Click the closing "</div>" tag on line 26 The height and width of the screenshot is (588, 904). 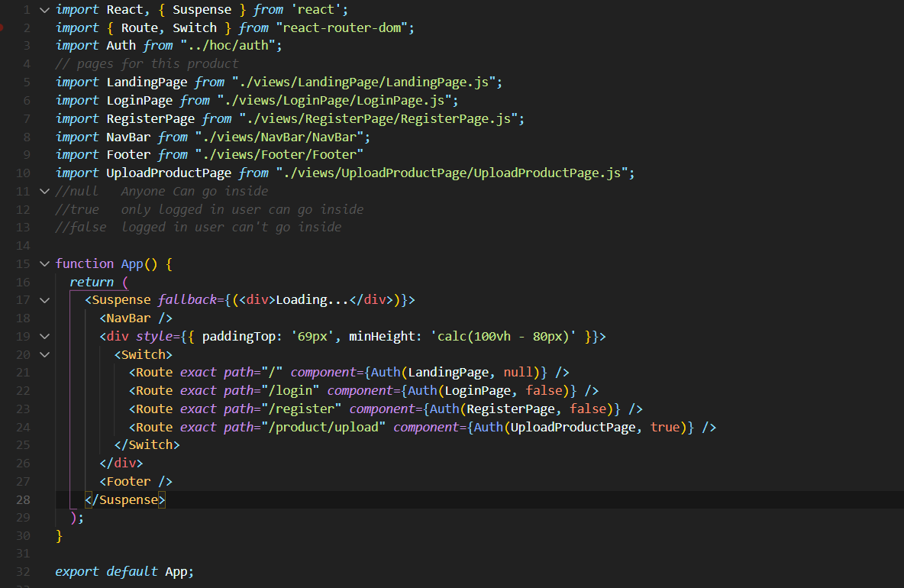[121, 464]
